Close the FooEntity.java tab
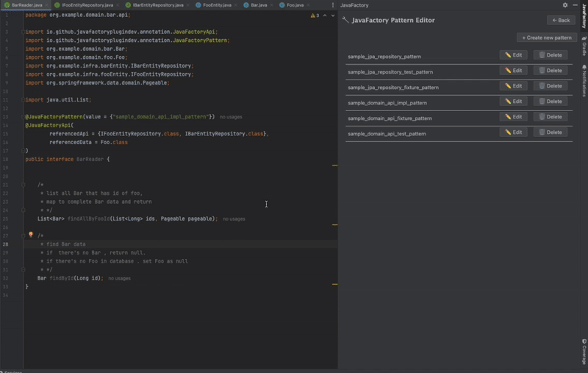This screenshot has height=373, width=588. [235, 5]
